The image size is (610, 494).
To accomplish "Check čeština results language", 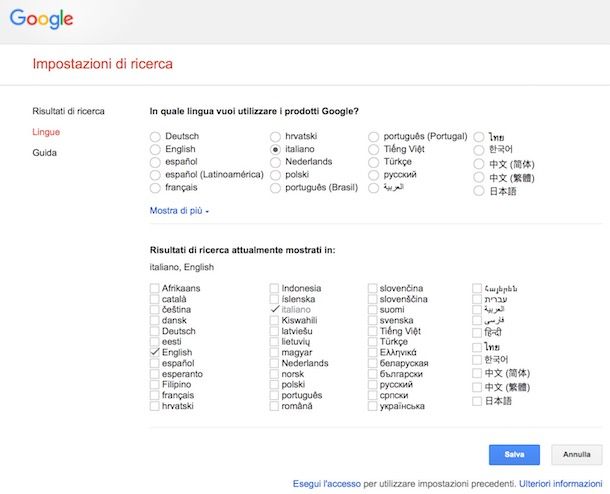I will (x=154, y=310).
